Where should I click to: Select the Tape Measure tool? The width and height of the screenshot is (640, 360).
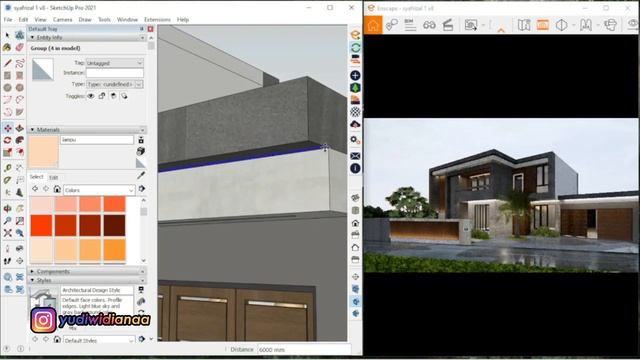pos(7,168)
